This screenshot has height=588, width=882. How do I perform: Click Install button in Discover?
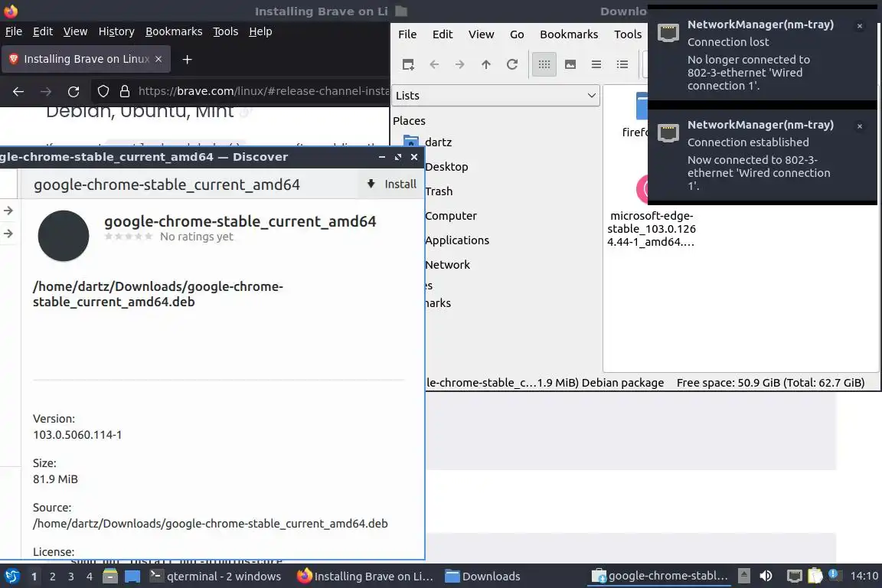click(x=392, y=184)
